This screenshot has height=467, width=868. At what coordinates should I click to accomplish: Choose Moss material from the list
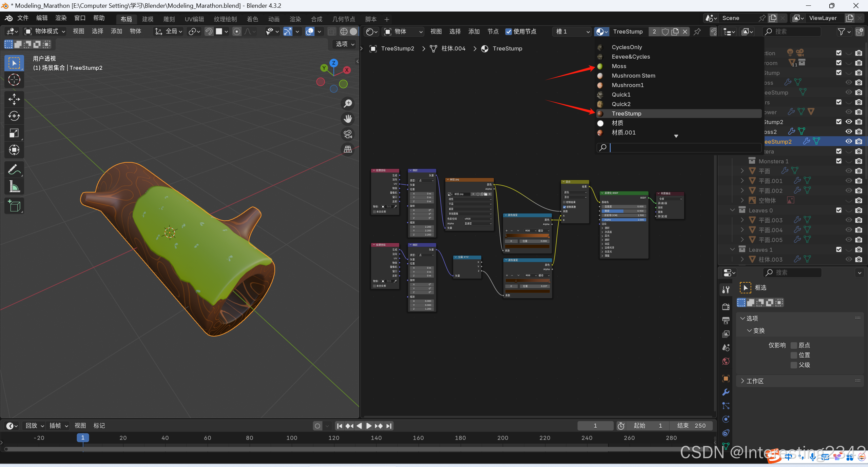[619, 66]
